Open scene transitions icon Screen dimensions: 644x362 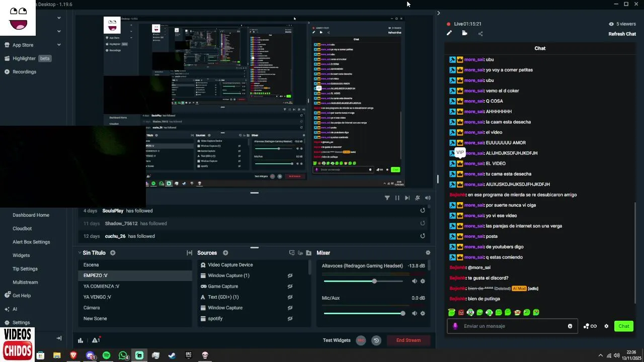pyautogui.click(x=189, y=253)
